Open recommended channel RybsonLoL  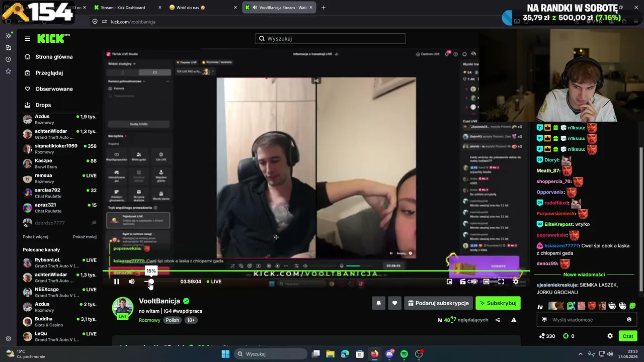pos(59,262)
